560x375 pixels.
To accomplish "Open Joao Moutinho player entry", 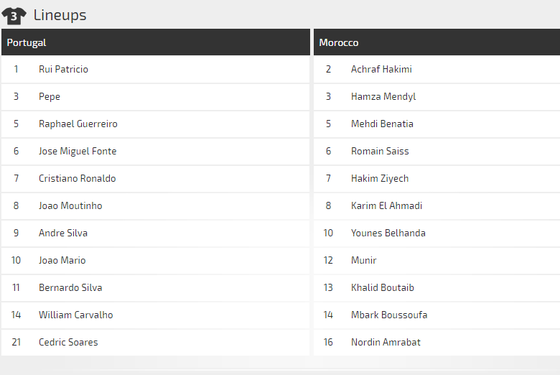I will coord(70,206).
